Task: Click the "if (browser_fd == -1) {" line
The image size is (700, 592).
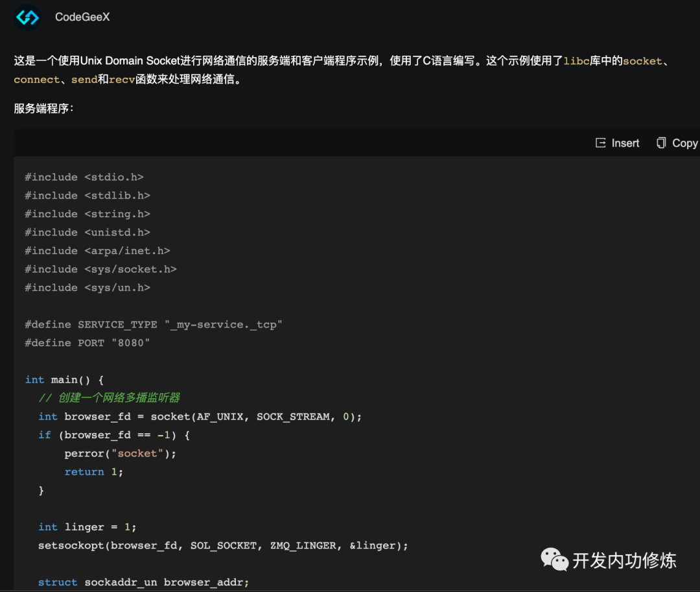Action: click(x=114, y=435)
